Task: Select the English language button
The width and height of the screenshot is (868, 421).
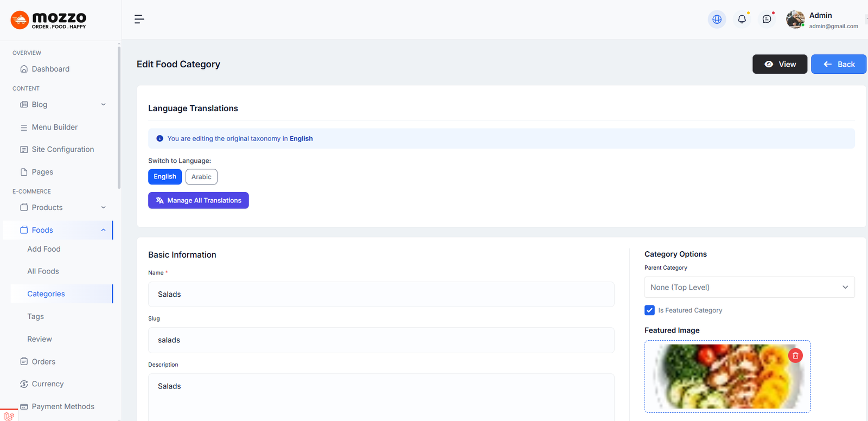Action: point(165,177)
